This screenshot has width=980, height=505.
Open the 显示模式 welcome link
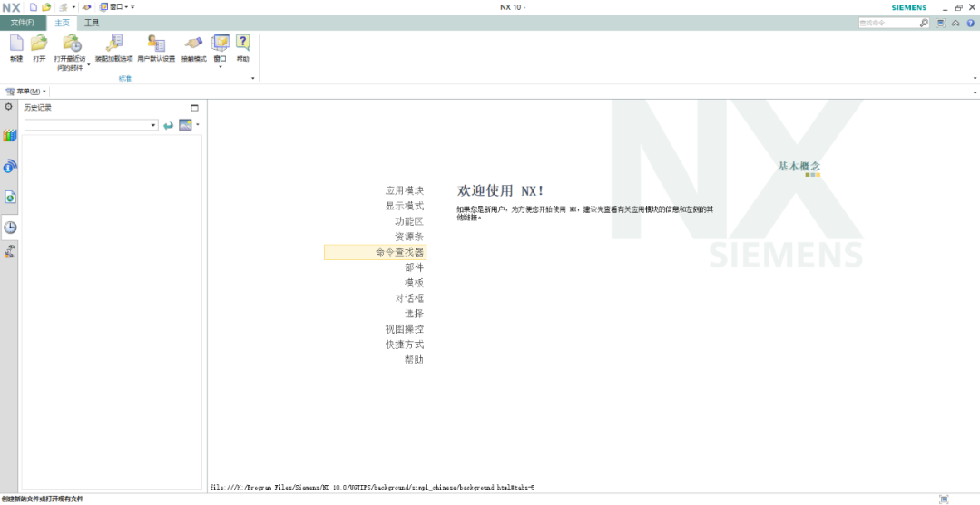pos(405,206)
